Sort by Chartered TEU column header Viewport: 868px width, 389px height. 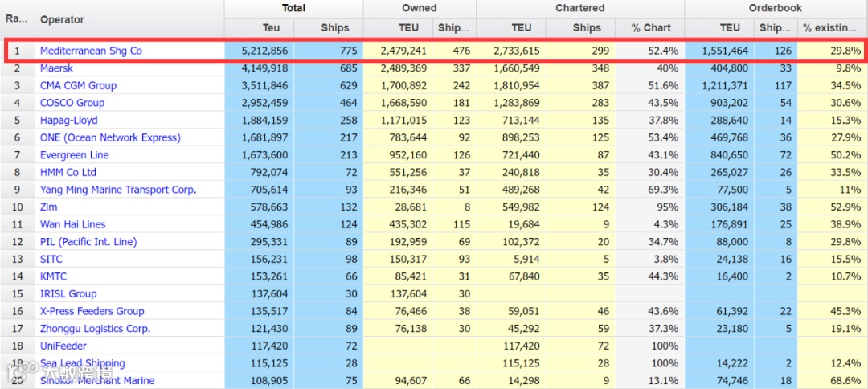511,28
